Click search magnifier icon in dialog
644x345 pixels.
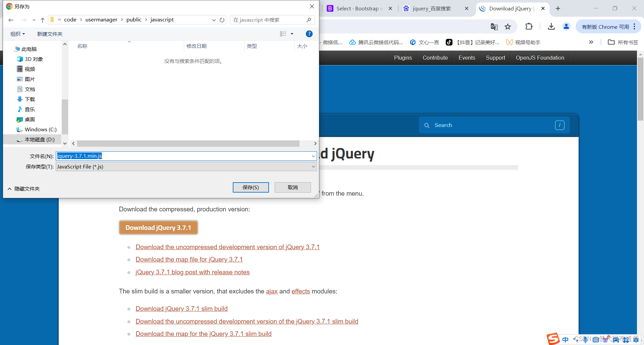[x=309, y=20]
